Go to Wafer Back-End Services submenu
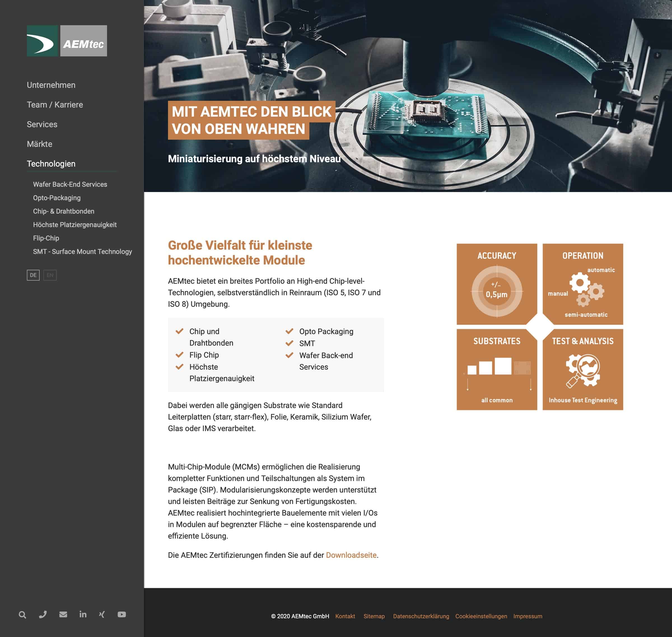The height and width of the screenshot is (637, 672). [70, 184]
